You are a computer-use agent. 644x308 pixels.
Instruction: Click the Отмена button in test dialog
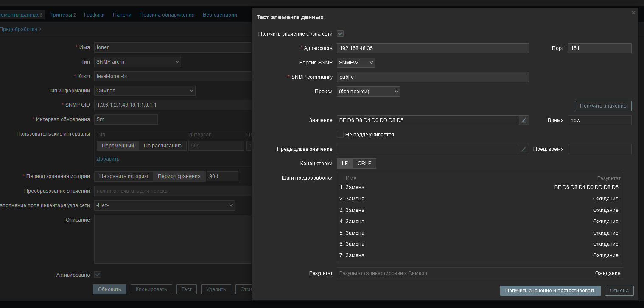click(x=619, y=291)
